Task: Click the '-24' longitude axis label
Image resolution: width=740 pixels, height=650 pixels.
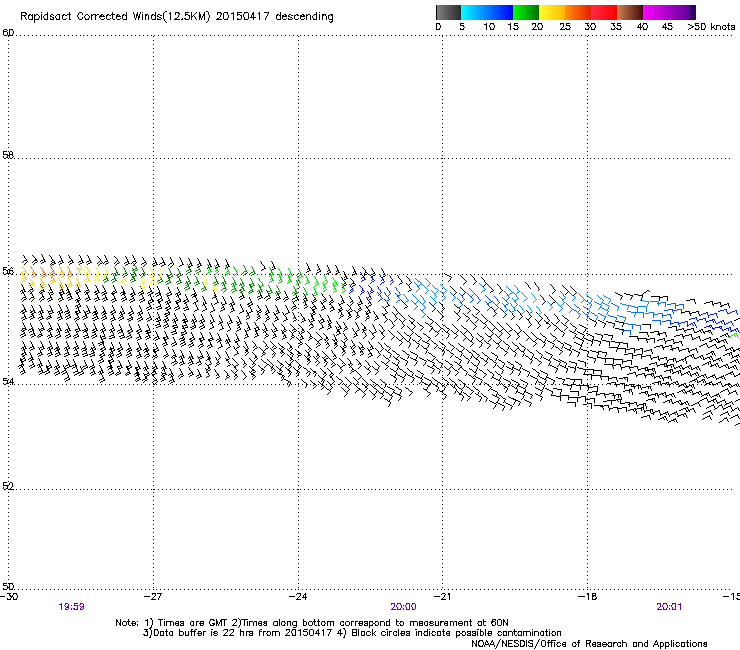Action: click(298, 597)
